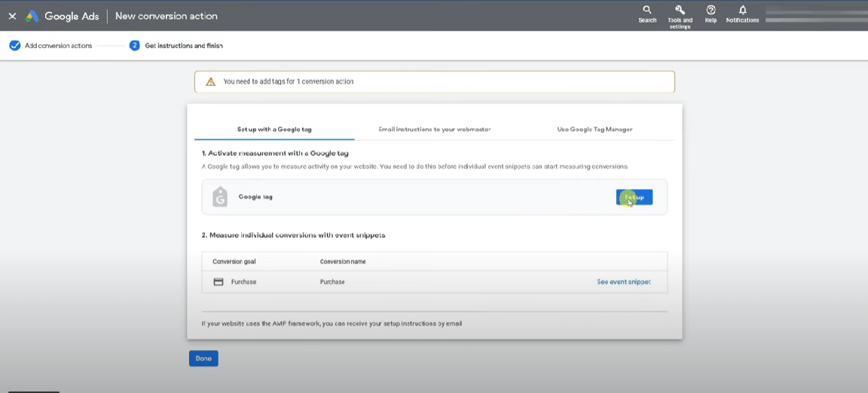Go back to Add conversion actions step
Screen dimensions: 868x393
pos(58,46)
